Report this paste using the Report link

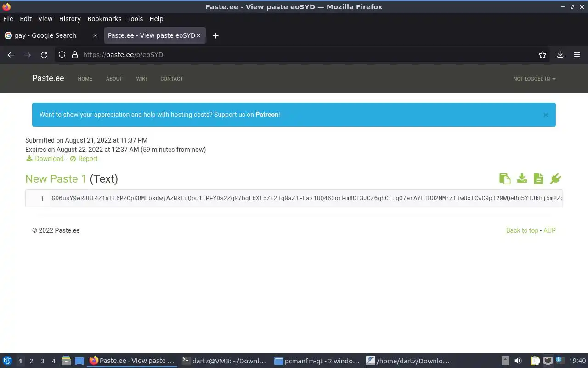tap(88, 159)
